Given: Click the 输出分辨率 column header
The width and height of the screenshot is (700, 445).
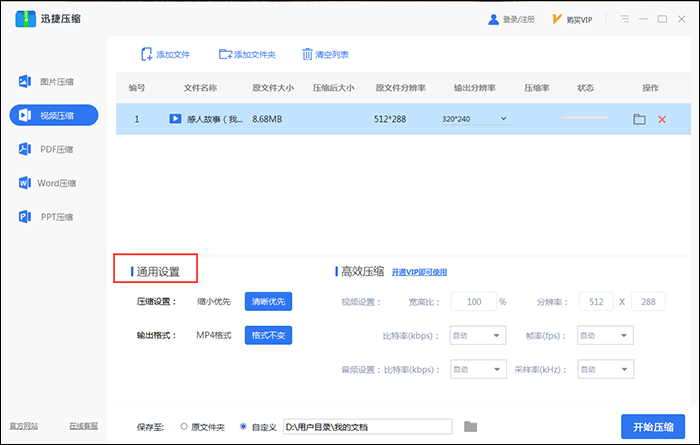Looking at the screenshot, I should pos(475,88).
